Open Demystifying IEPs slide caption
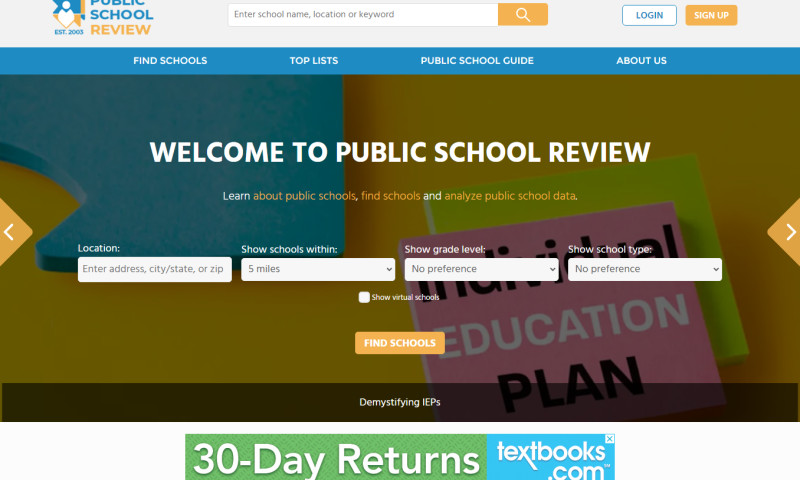The image size is (800, 480). click(x=399, y=402)
